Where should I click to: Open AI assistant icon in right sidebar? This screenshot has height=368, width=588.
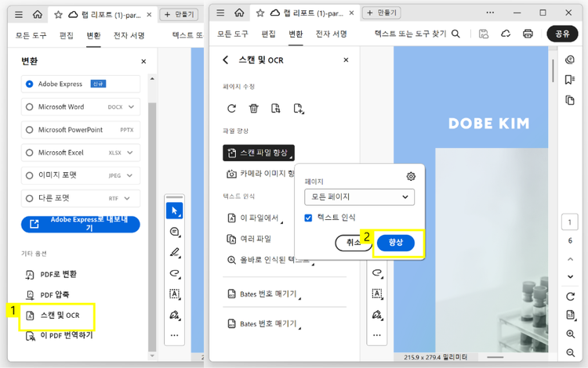tap(570, 60)
